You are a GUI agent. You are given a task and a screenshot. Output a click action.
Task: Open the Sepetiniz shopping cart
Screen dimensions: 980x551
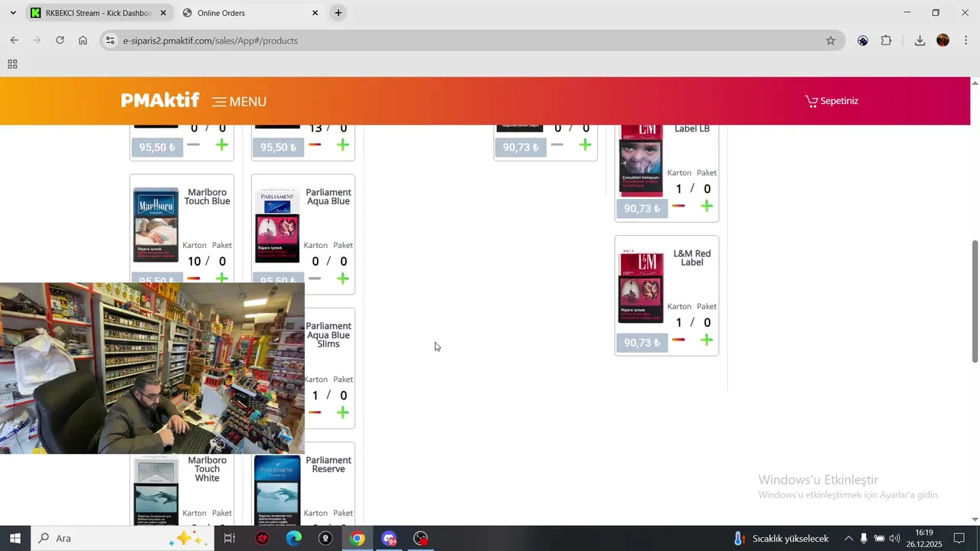click(831, 101)
